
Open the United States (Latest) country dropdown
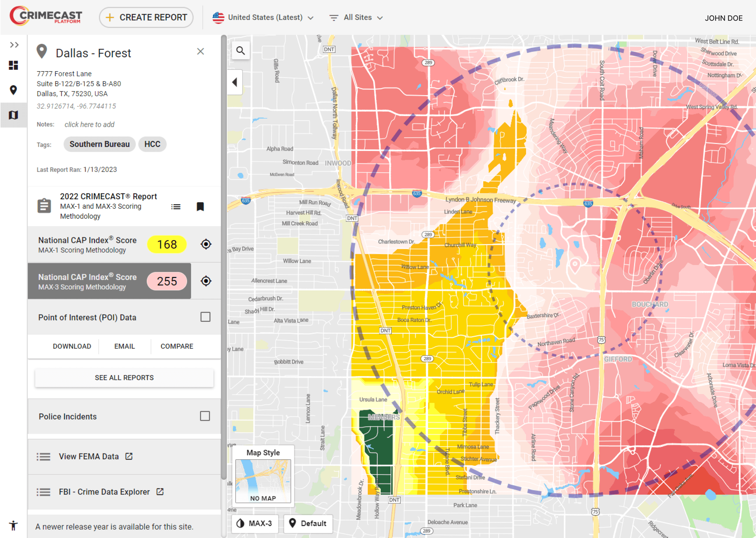[263, 18]
